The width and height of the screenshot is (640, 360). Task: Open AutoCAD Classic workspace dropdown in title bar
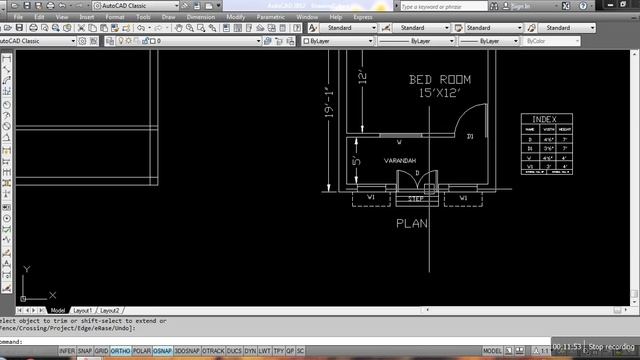(136, 6)
